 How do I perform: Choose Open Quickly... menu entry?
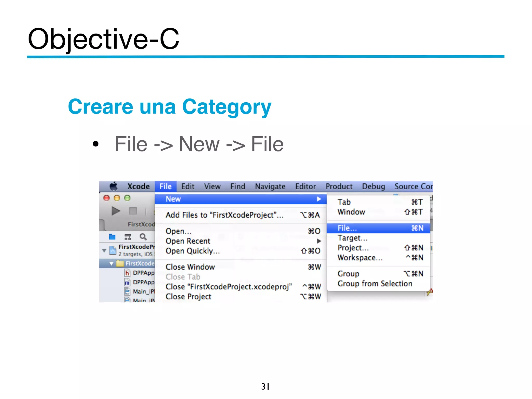(x=241, y=251)
